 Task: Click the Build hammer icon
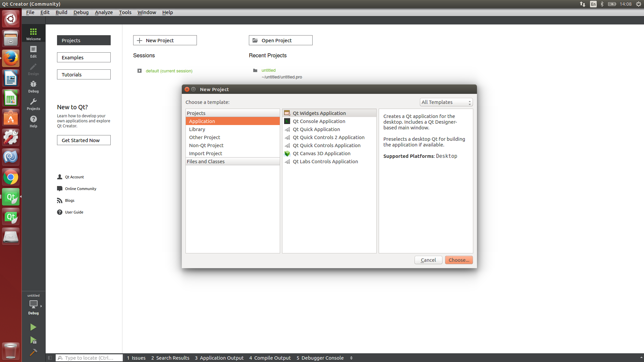[x=33, y=352]
